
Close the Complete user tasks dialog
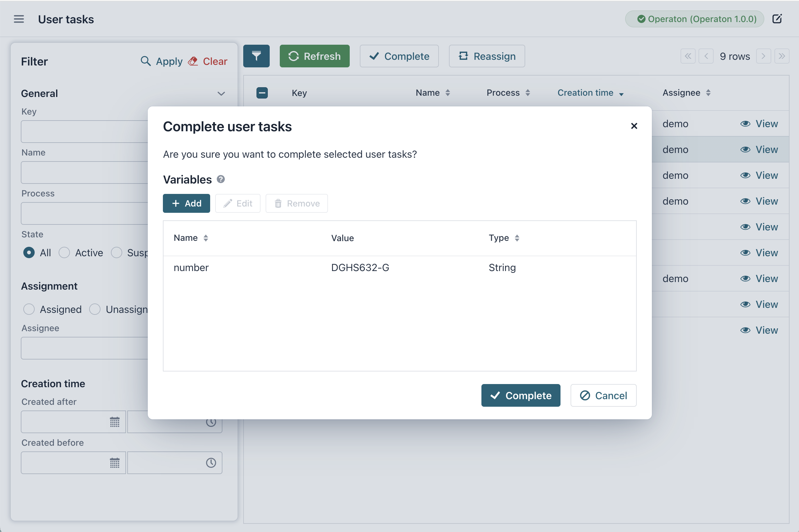(634, 126)
